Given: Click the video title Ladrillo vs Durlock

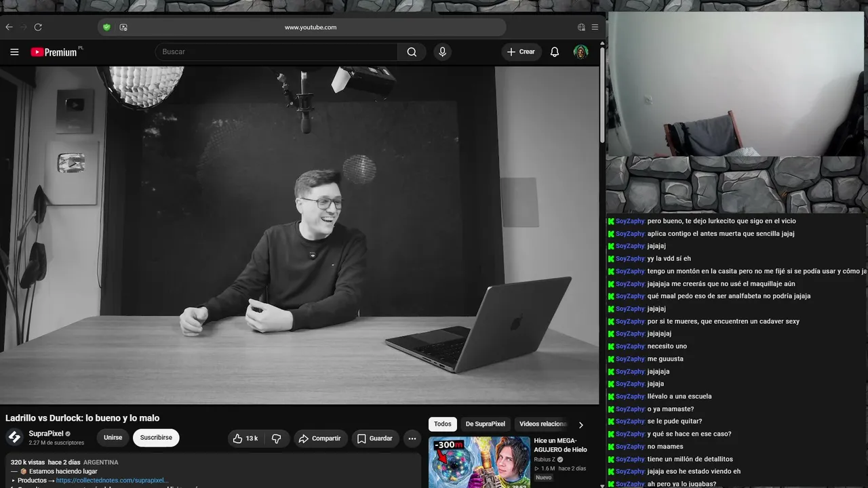Looking at the screenshot, I should click(x=83, y=418).
